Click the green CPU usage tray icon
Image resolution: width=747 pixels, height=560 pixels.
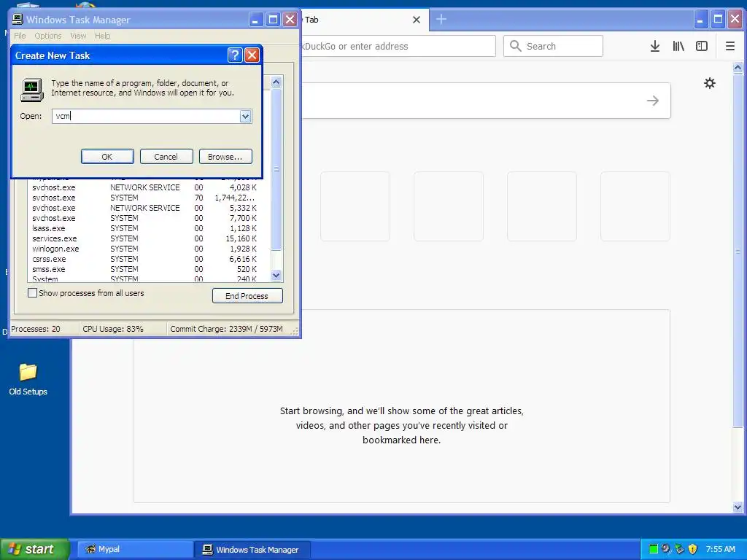[654, 549]
